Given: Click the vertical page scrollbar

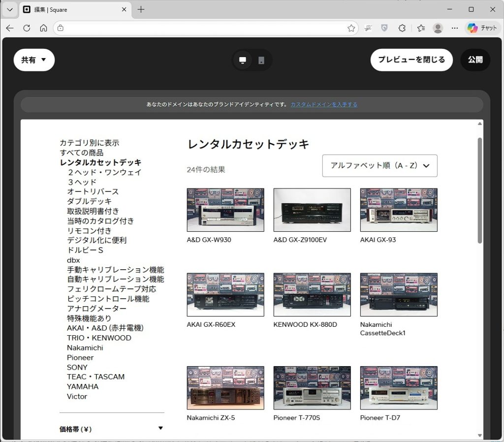Looking at the screenshot, I should tap(480, 190).
